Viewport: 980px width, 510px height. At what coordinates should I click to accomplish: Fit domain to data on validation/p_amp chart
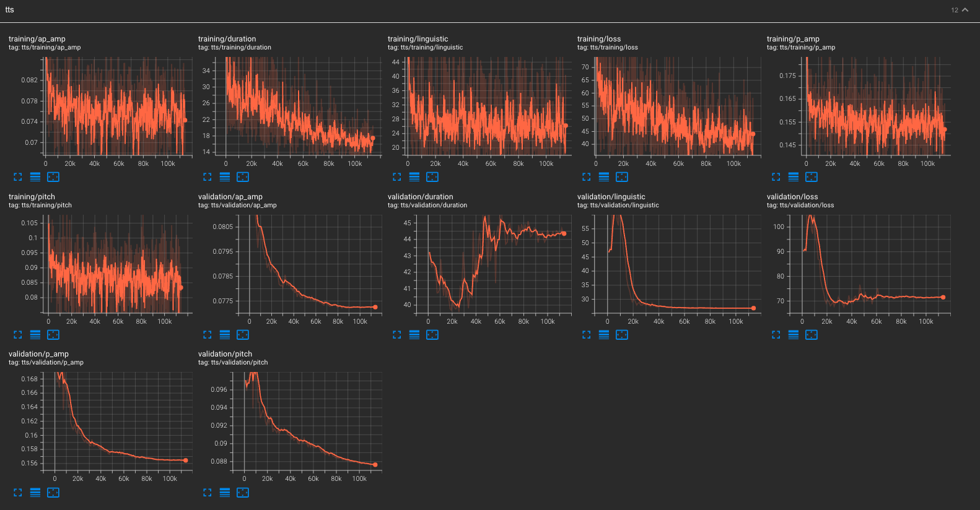tap(53, 493)
